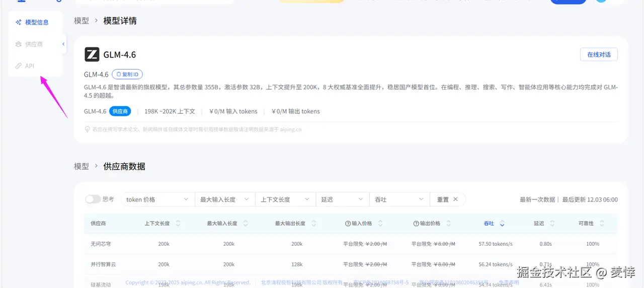Open the 上下文长度 filter dropdown
The height and width of the screenshot is (288, 644).
(x=285, y=199)
